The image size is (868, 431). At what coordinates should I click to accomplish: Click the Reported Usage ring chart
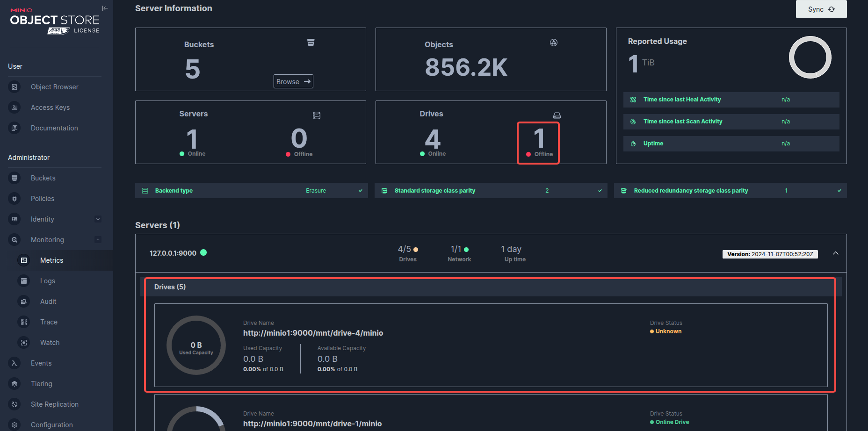pyautogui.click(x=810, y=57)
